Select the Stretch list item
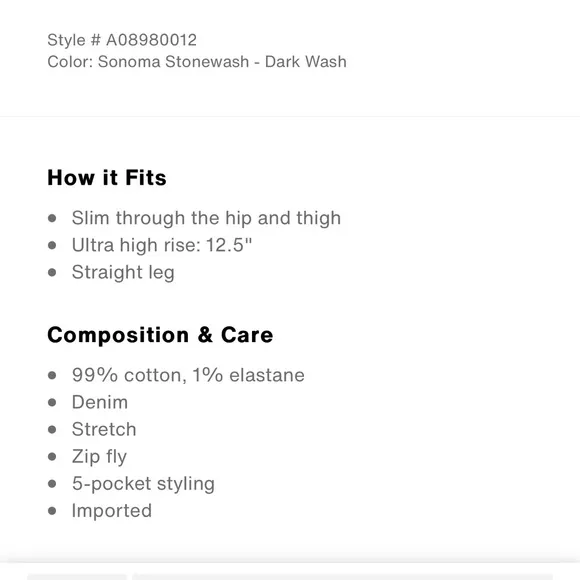The image size is (580, 580). click(x=104, y=429)
